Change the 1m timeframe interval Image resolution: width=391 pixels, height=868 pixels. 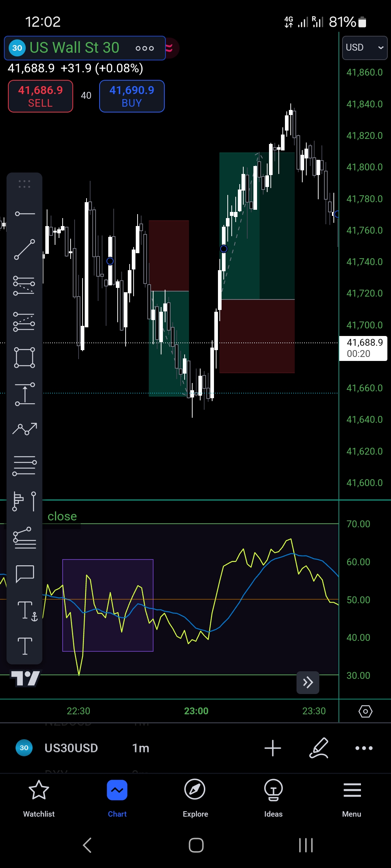coord(140,748)
